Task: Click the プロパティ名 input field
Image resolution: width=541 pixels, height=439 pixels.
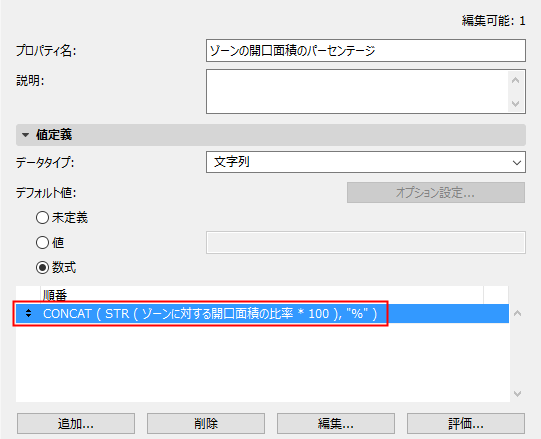Action: (366, 51)
